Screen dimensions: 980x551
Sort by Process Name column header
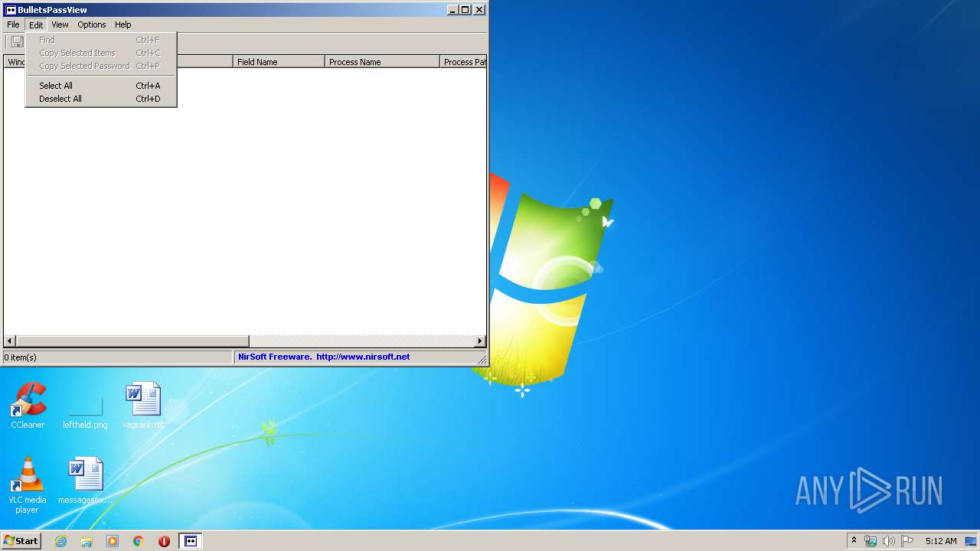pyautogui.click(x=382, y=62)
